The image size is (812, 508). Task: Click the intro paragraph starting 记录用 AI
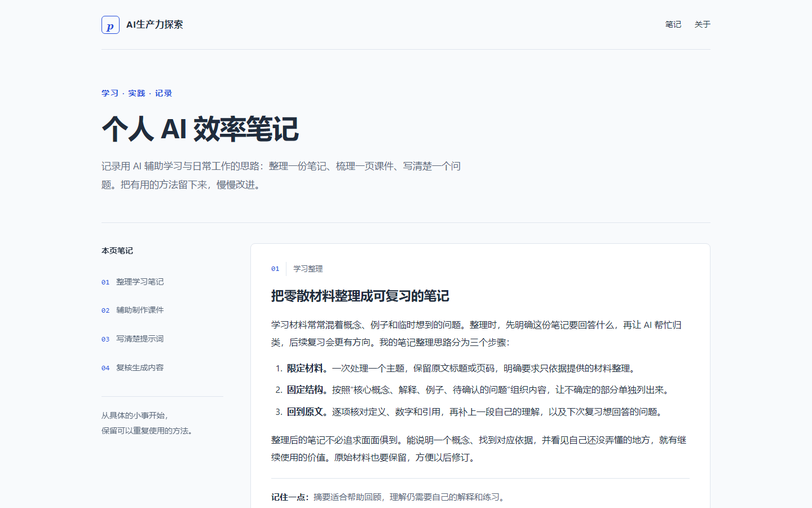point(281,176)
